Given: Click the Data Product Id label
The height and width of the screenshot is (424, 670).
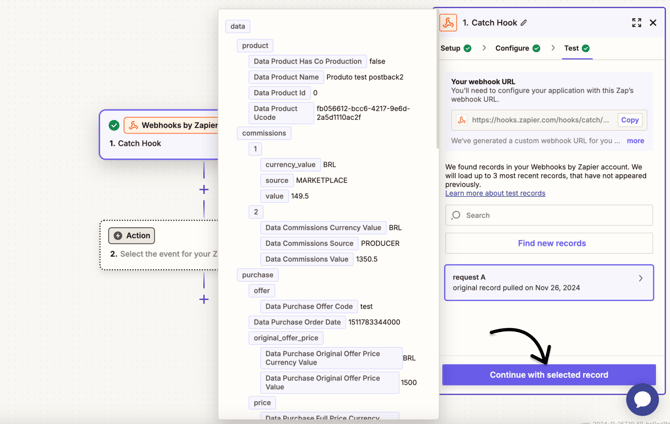Looking at the screenshot, I should [279, 93].
